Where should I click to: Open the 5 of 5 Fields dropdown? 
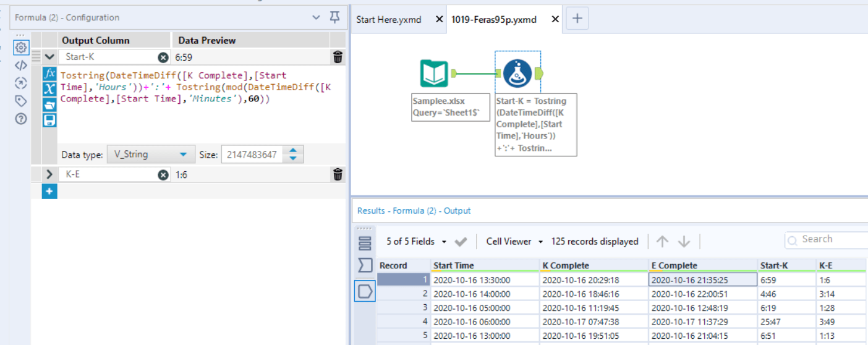point(417,242)
